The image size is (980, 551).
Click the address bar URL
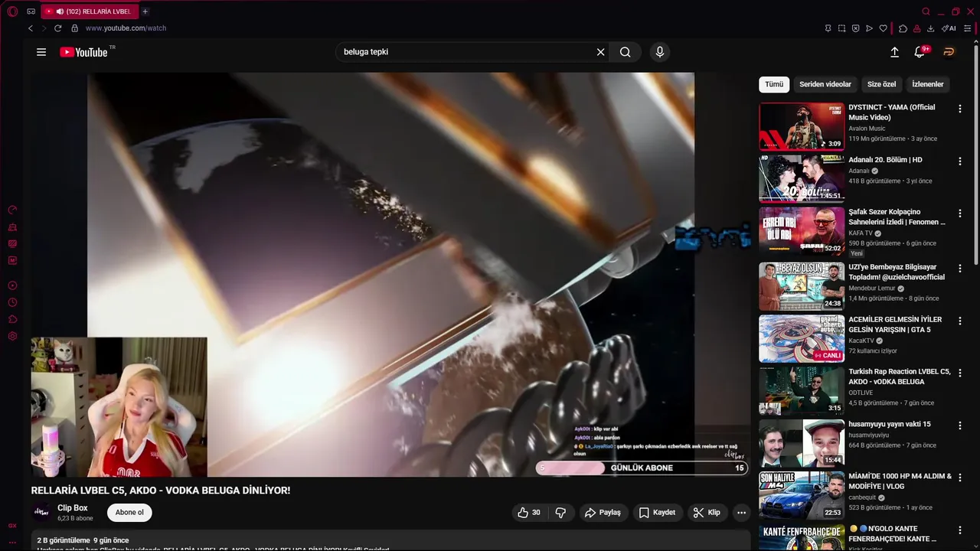[x=126, y=28]
